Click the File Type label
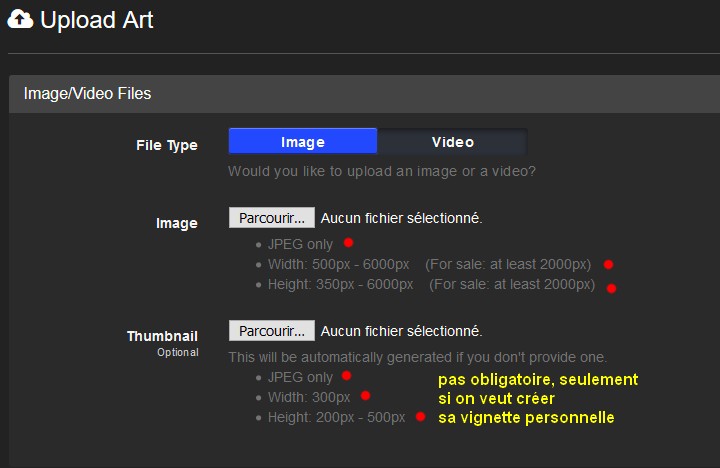This screenshot has width=720, height=468. tap(167, 146)
